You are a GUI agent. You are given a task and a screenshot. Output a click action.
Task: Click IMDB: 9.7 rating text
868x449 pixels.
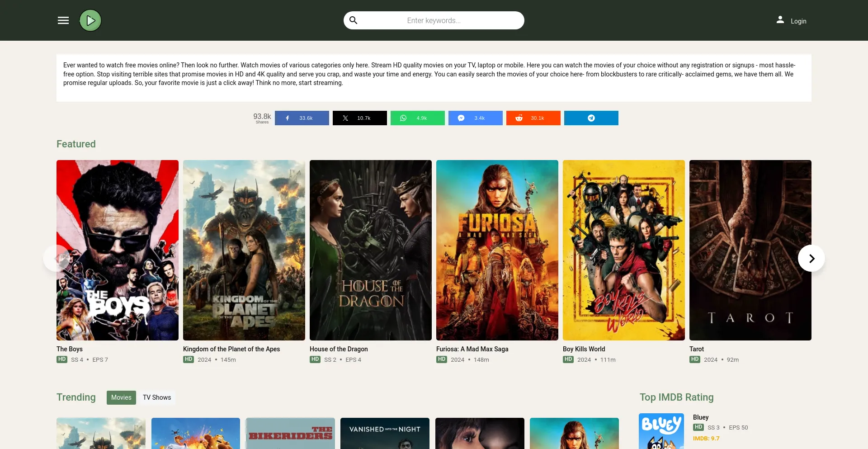(706, 439)
